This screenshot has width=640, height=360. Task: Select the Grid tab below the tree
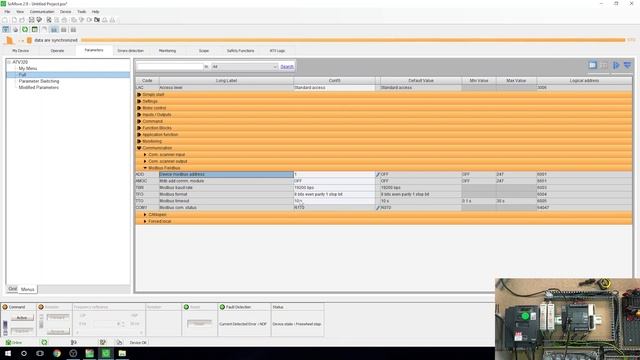click(13, 289)
